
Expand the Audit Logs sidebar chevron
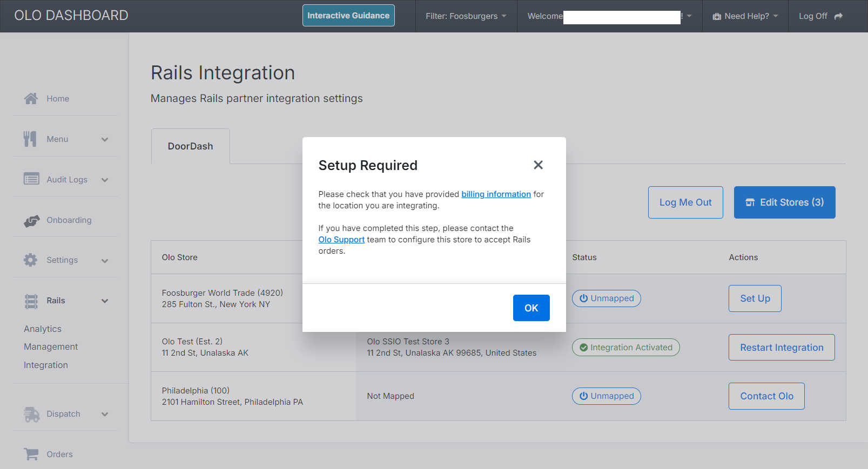pos(105,180)
